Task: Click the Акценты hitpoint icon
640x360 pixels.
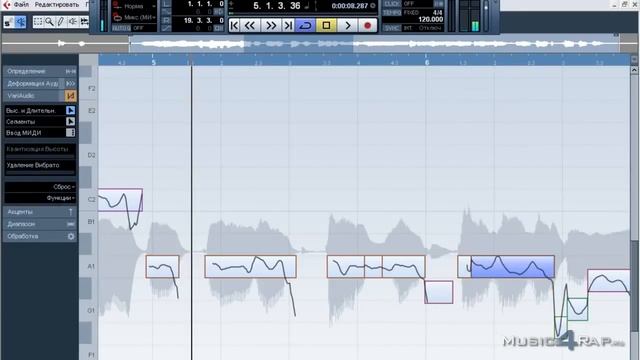Action: [71, 212]
